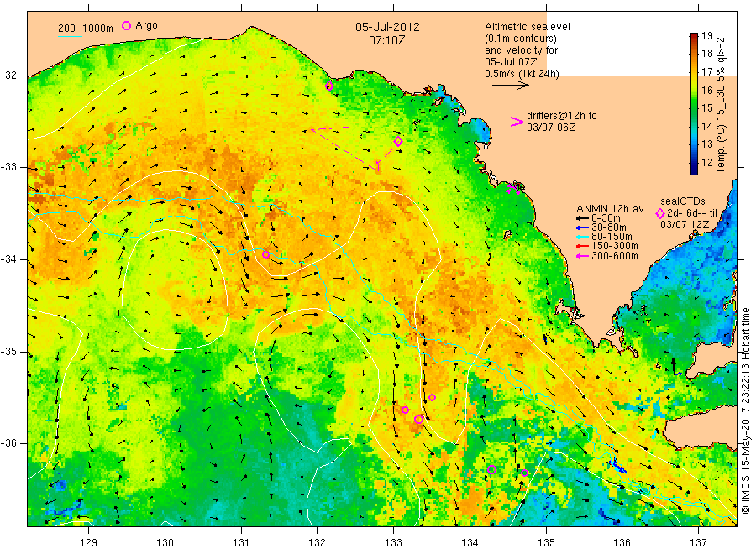
Task: Click the '200 1000m' isobath legend text
Action: click(86, 29)
